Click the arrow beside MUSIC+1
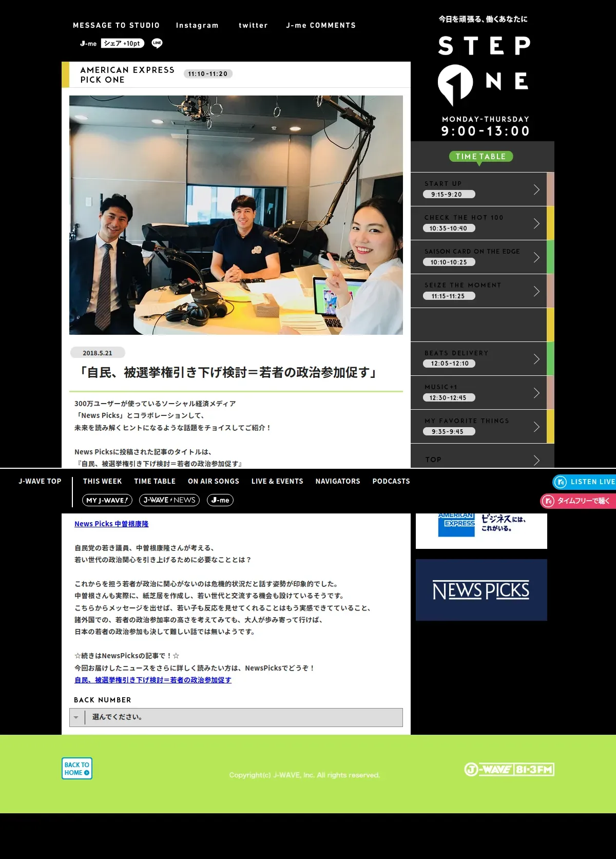This screenshot has width=616, height=859. click(536, 393)
